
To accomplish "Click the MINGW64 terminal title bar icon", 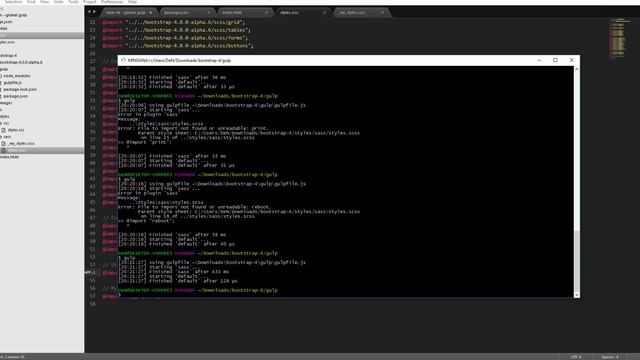I will pyautogui.click(x=123, y=60).
